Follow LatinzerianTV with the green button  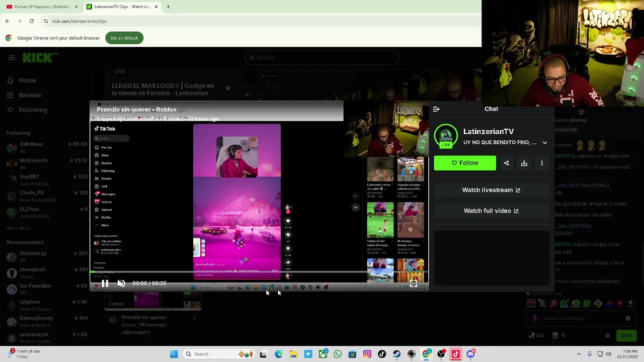coord(465,163)
